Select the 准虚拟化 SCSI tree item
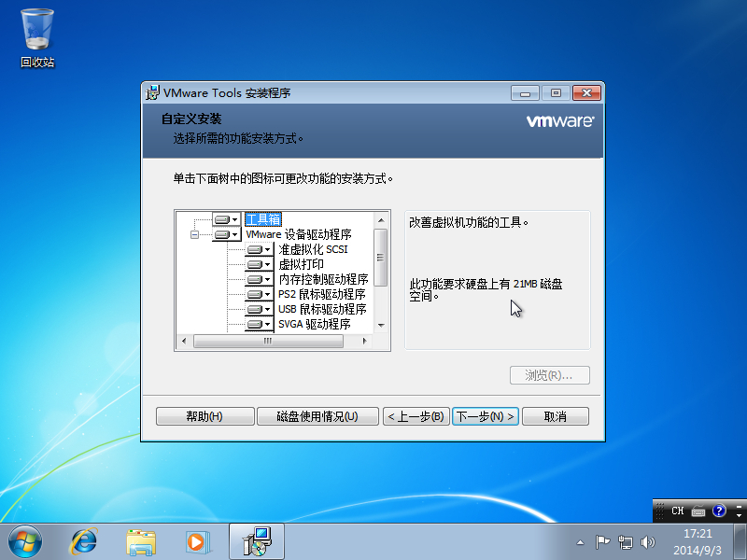The height and width of the screenshot is (560, 747). pos(313,249)
